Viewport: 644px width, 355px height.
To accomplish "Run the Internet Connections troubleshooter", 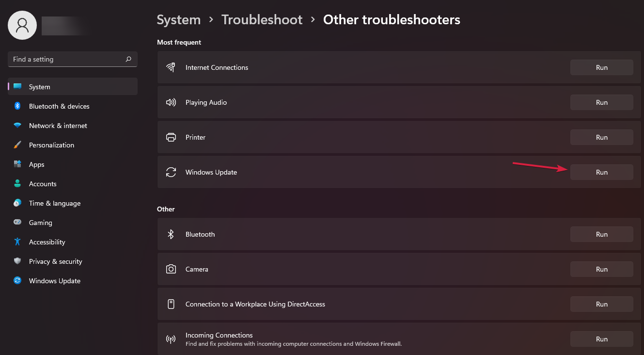I will [601, 67].
